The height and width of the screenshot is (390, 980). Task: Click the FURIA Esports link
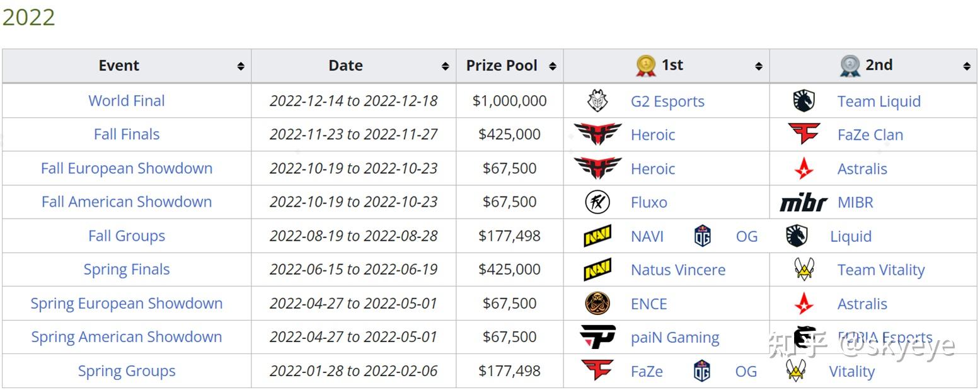[x=884, y=337]
